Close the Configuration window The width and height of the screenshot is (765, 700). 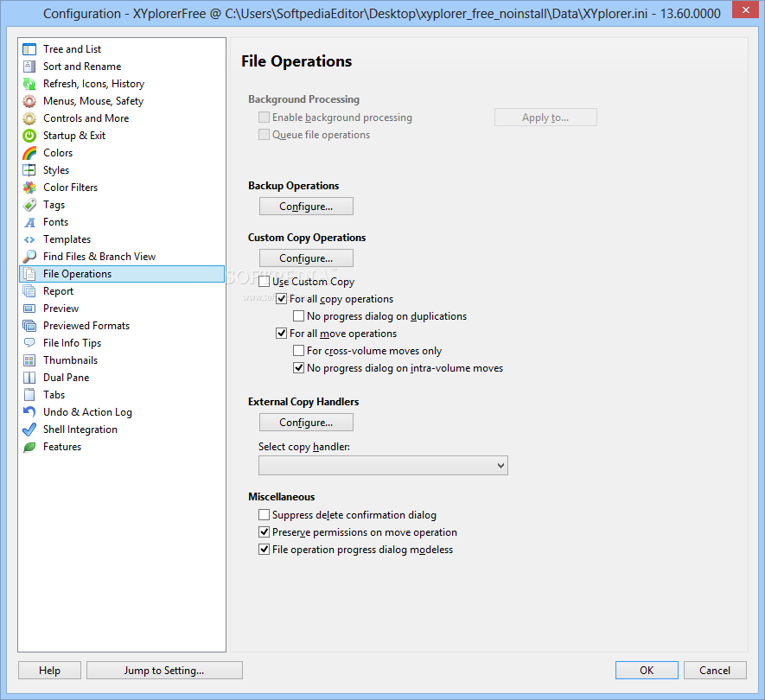tap(745, 10)
